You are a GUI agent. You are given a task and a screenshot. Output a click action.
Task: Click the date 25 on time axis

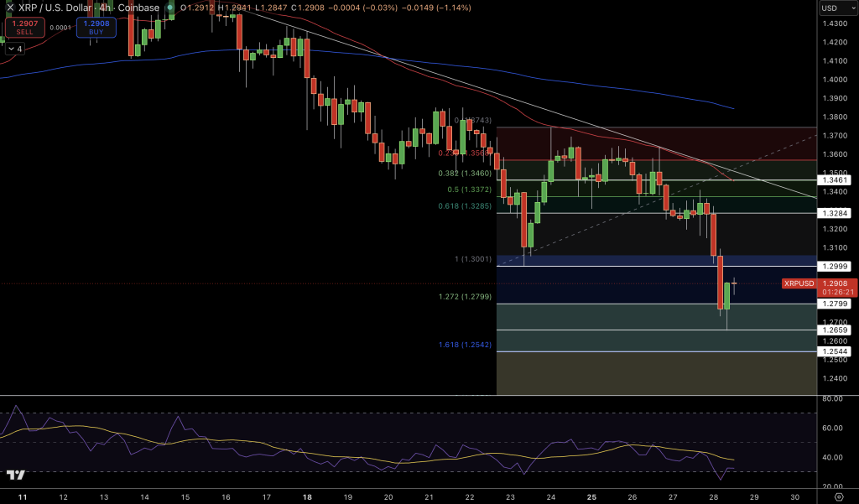pyautogui.click(x=591, y=497)
